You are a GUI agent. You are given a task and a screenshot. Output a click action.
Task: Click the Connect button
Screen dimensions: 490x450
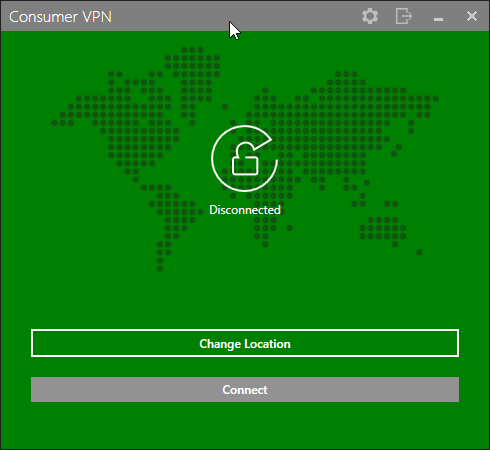245,389
